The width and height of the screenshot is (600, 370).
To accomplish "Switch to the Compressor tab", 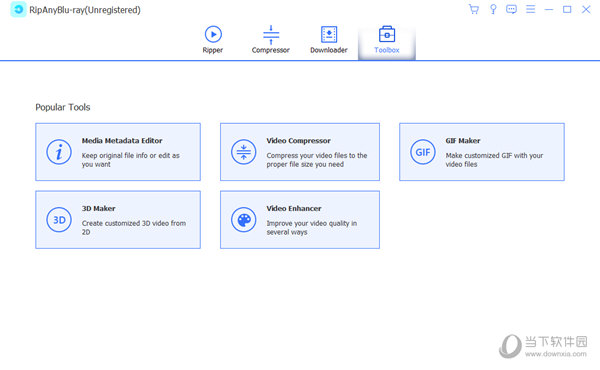I will [x=271, y=40].
